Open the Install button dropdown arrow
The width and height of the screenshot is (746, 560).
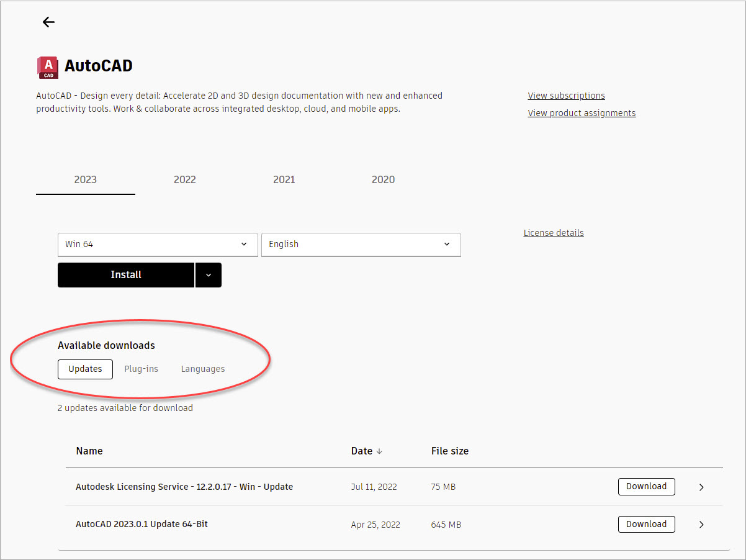click(x=209, y=274)
